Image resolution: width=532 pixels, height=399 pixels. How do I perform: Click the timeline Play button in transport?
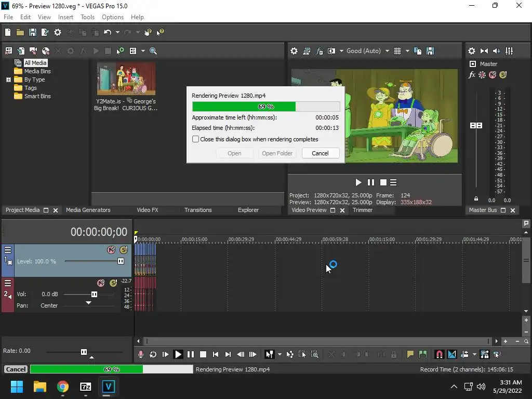(x=178, y=354)
